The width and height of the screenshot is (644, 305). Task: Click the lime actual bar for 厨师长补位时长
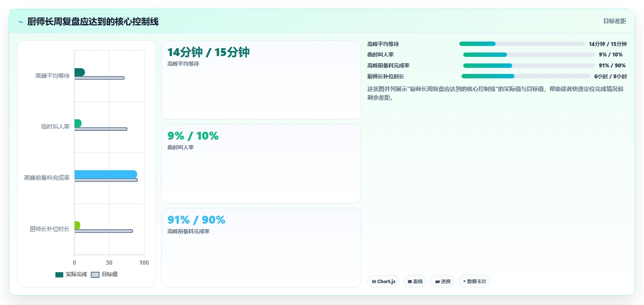[77, 225]
